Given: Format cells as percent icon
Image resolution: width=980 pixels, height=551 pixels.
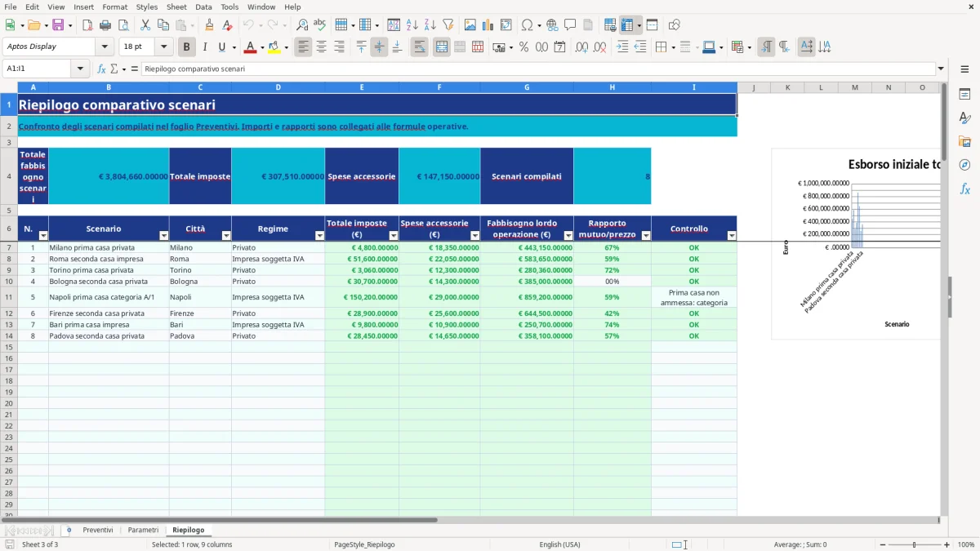Looking at the screenshot, I should coord(523,47).
